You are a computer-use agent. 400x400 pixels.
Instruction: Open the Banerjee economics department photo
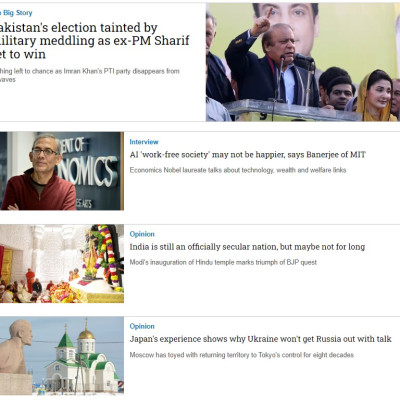click(62, 171)
